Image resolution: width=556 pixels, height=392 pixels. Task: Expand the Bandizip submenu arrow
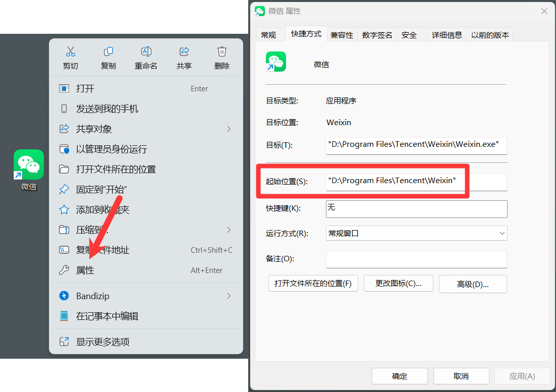(x=229, y=296)
